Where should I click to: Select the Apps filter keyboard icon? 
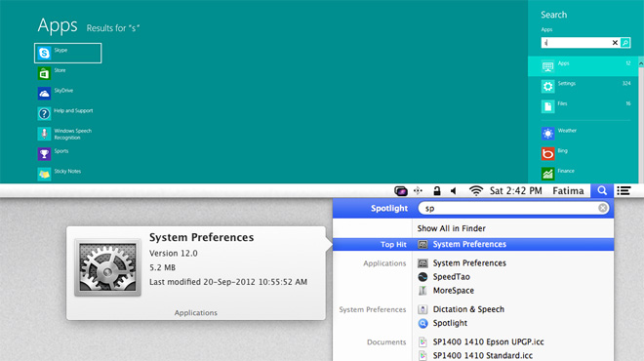click(548, 66)
